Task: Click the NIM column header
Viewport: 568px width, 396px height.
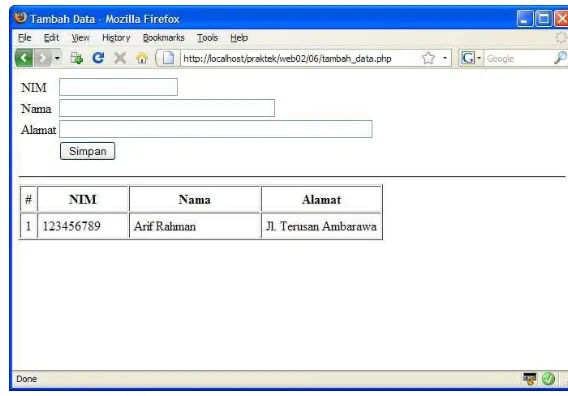Action: [x=83, y=199]
